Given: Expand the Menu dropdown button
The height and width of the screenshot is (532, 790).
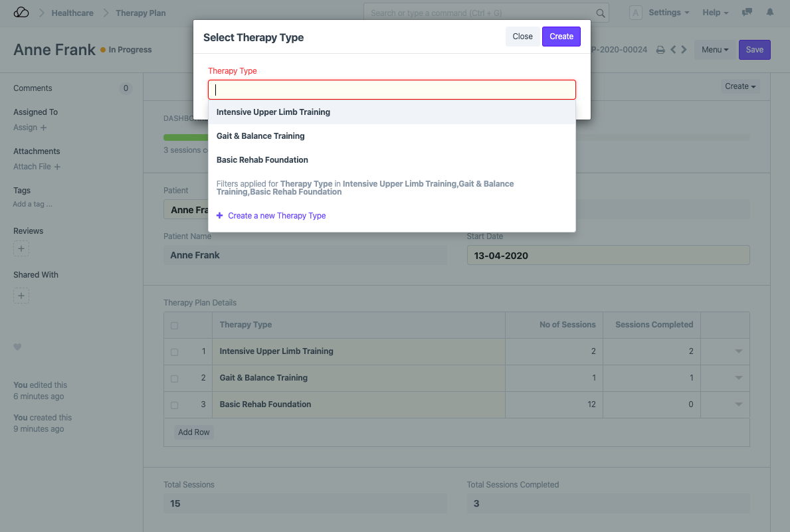Looking at the screenshot, I should [x=714, y=50].
